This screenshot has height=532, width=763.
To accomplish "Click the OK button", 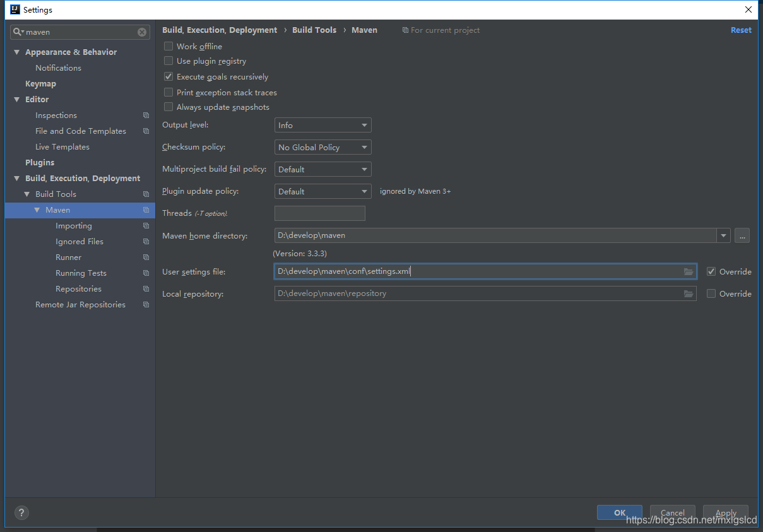I will [x=620, y=512].
